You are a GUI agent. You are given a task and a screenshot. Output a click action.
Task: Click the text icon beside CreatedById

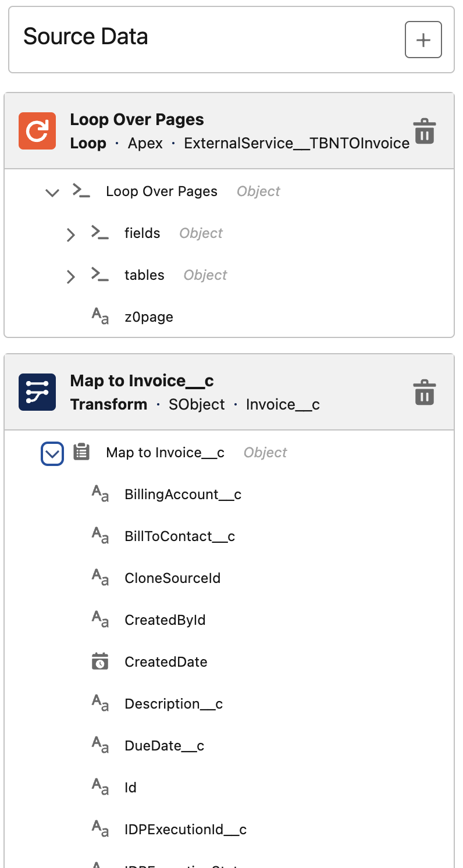coord(100,620)
